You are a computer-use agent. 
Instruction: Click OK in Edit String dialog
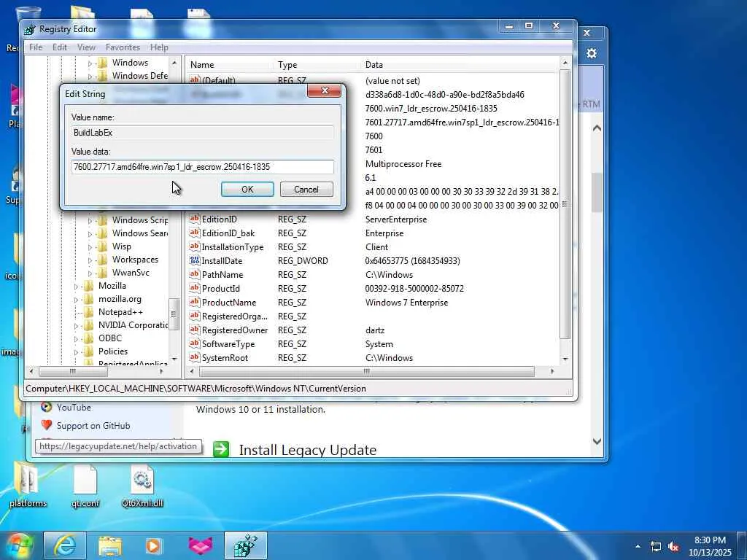tap(247, 189)
